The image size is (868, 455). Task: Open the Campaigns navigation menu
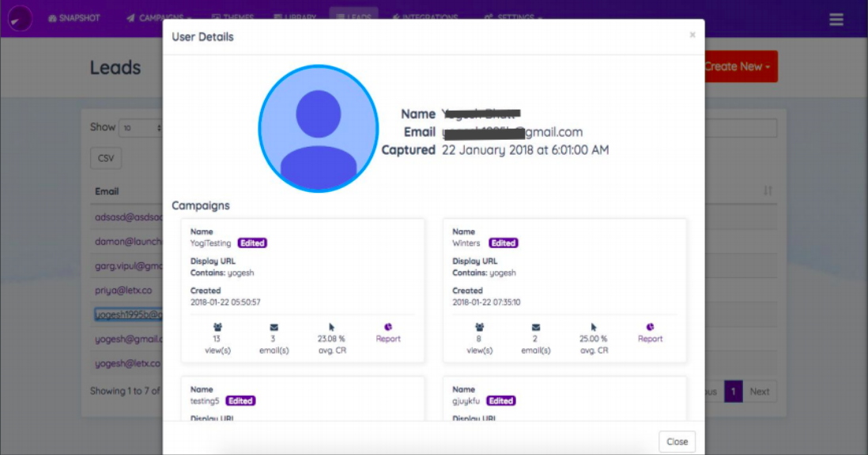tap(159, 18)
